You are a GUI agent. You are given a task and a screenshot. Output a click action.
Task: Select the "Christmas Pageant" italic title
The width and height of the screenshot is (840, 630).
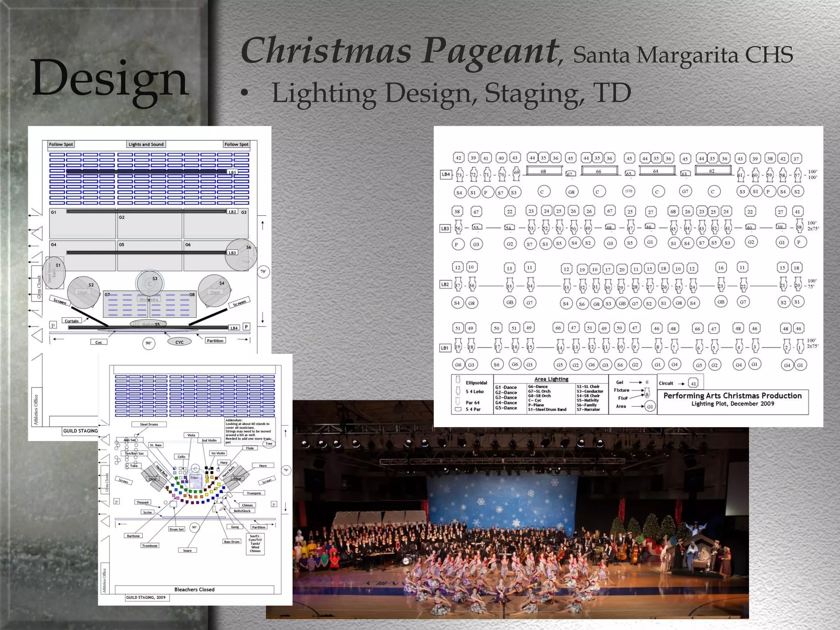(x=400, y=51)
